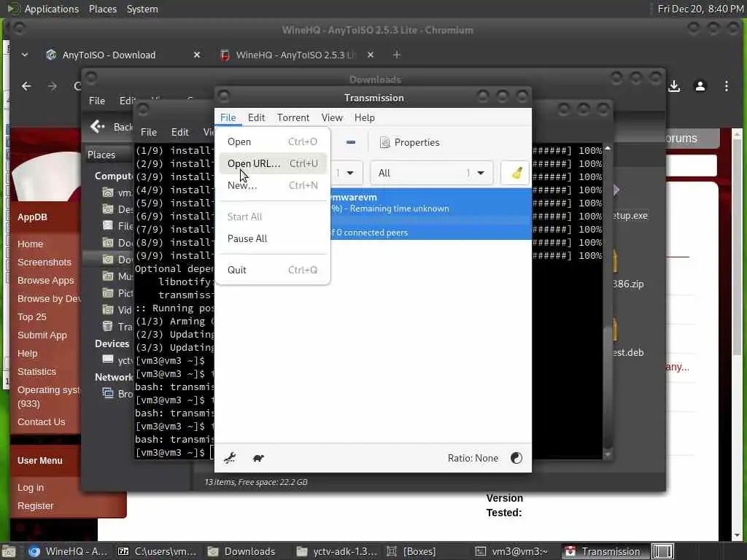Click the ratio statistics icon in Transmission
This screenshot has height=560, width=747.
point(516,458)
